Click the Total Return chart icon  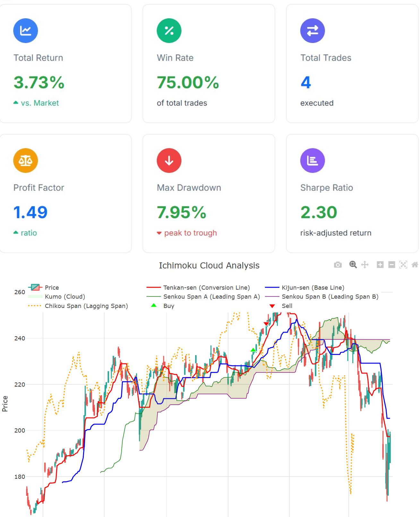(x=26, y=31)
